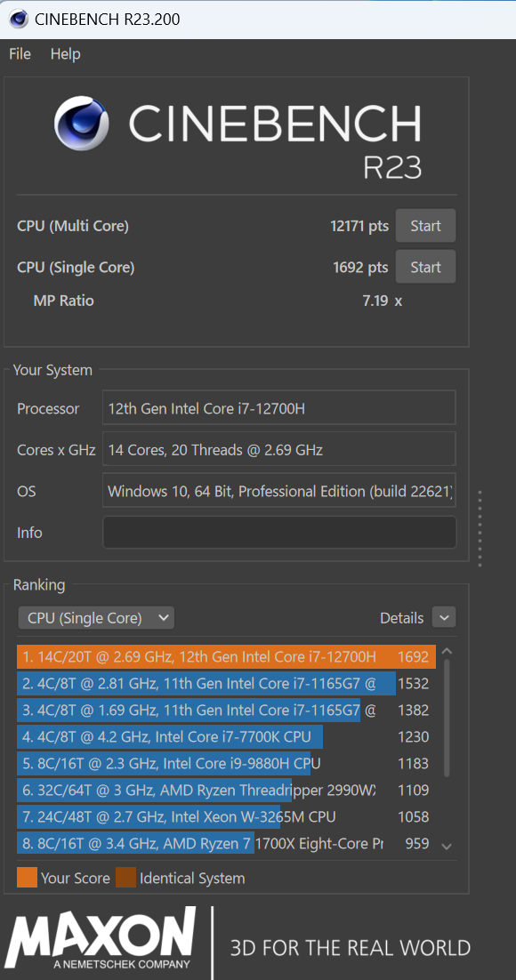This screenshot has width=516, height=980.
Task: Click the Processor name field
Action: 279,408
